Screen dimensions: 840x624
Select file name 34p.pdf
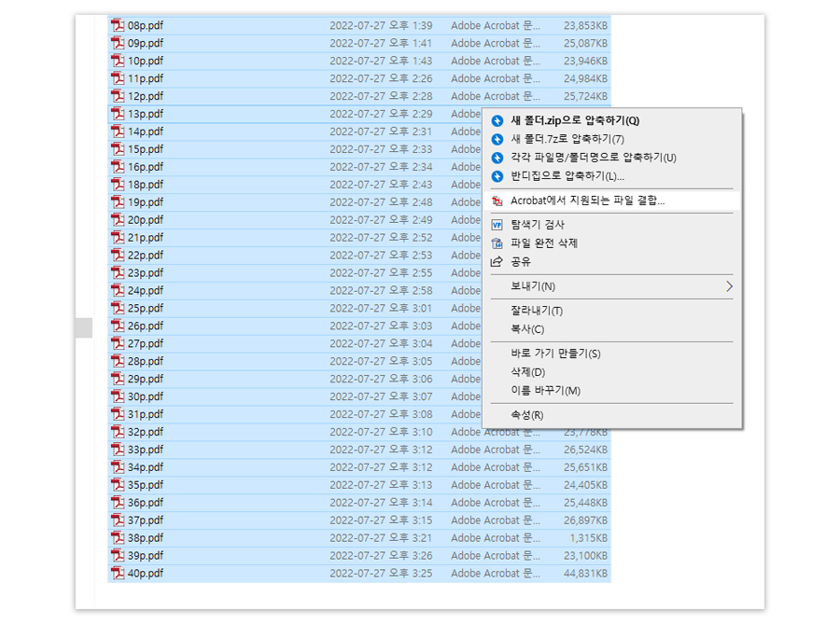pyautogui.click(x=146, y=466)
